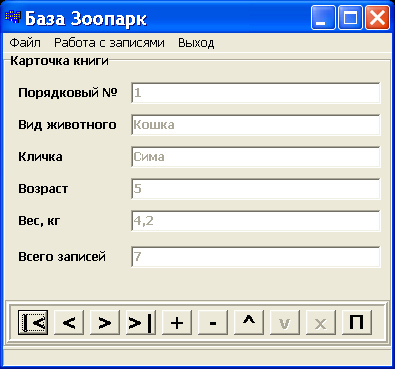Add a new record with + button

point(177,322)
